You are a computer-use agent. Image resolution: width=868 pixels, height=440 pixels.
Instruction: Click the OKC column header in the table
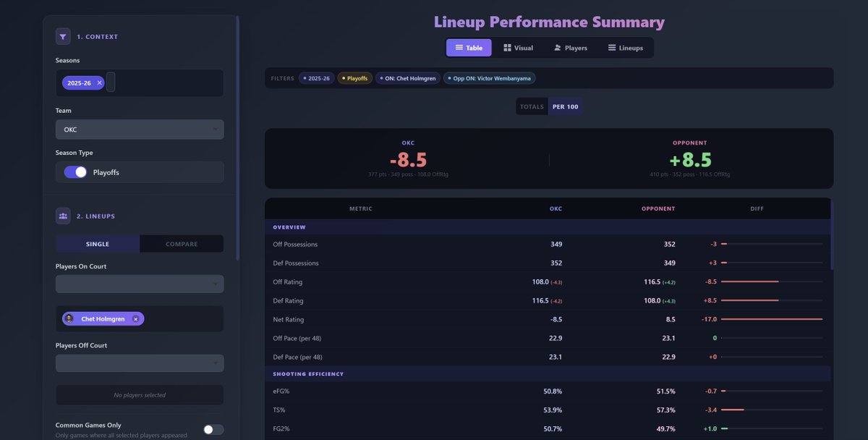pyautogui.click(x=556, y=208)
